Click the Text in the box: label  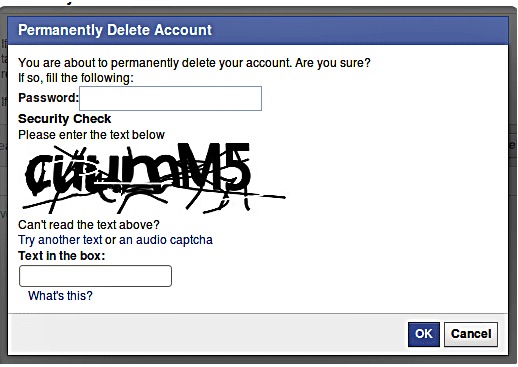[61, 256]
